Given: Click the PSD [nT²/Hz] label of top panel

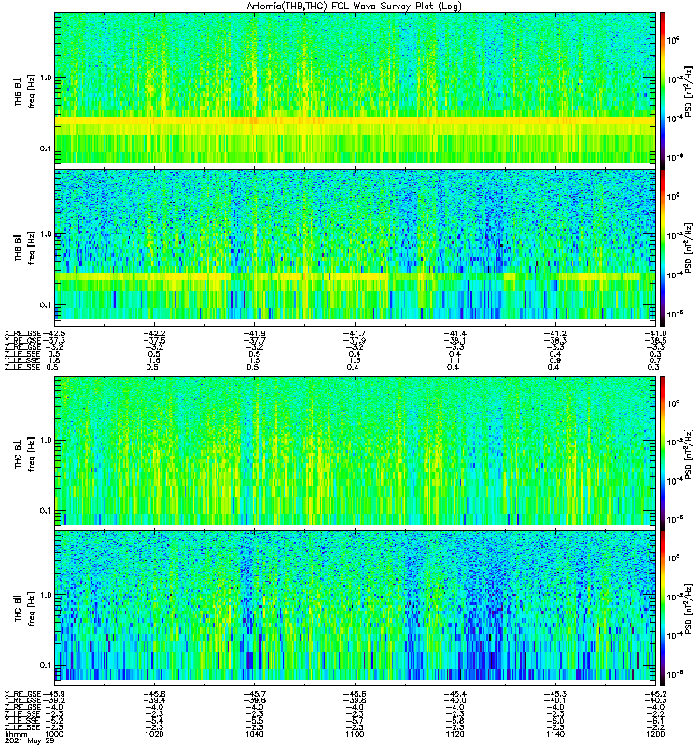Looking at the screenshot, I should coord(687,91).
